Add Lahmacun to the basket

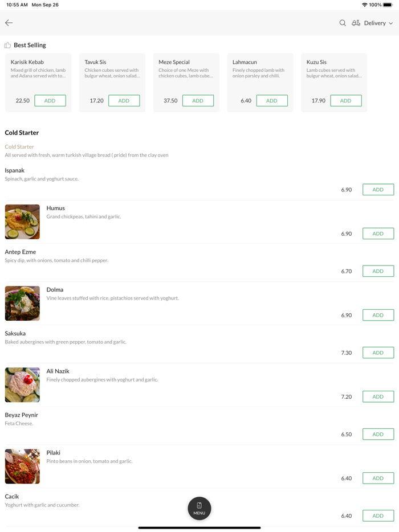pos(272,100)
